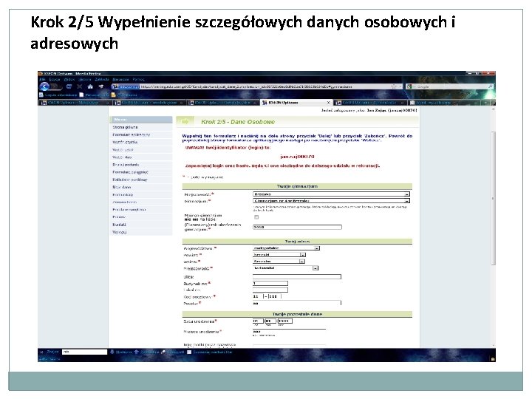Open the Województwo dropdown

[286, 248]
